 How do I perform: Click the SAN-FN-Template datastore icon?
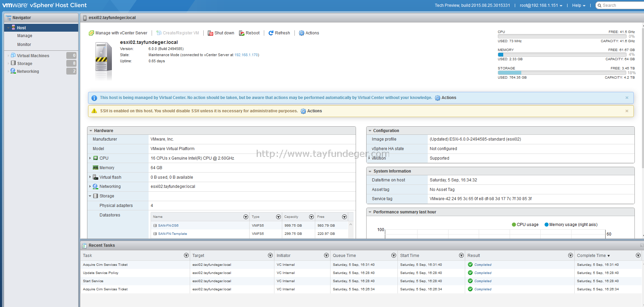(x=155, y=234)
